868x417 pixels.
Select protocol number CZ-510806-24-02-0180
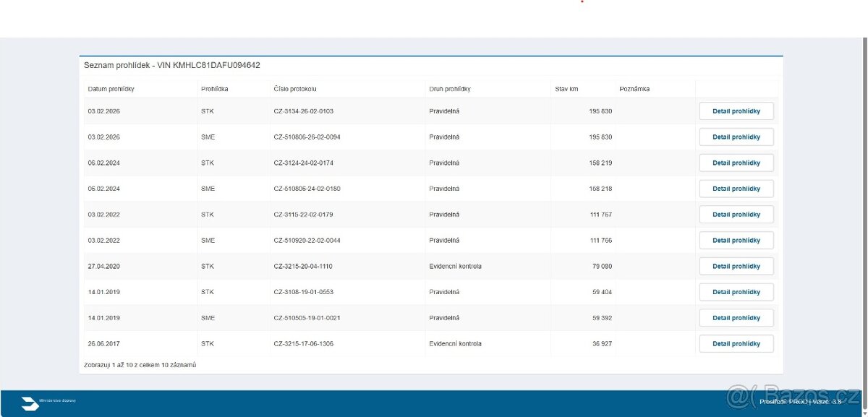pos(307,189)
